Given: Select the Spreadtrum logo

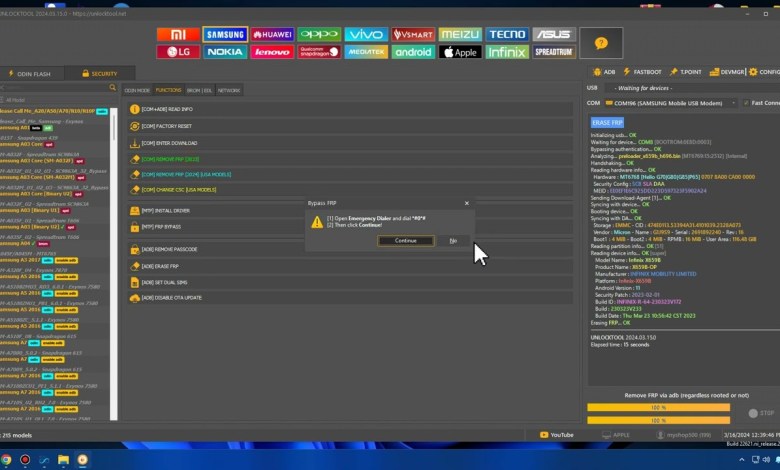Looking at the screenshot, I should (x=554, y=52).
